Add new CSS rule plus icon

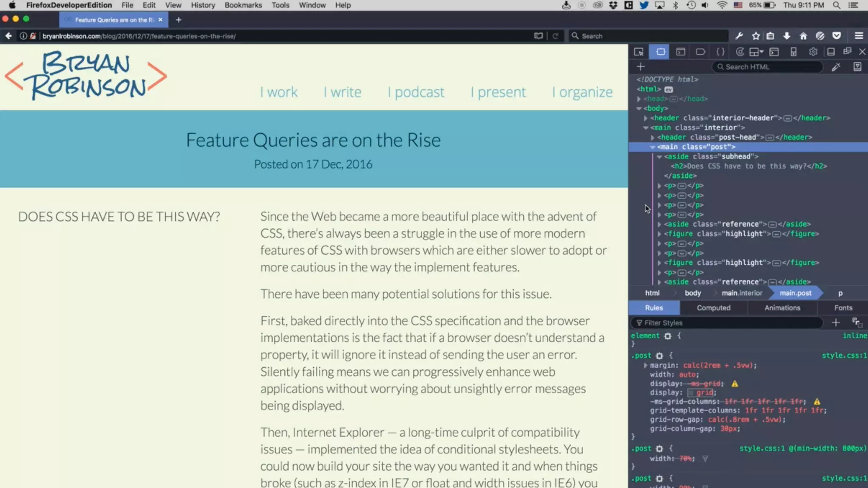click(835, 323)
